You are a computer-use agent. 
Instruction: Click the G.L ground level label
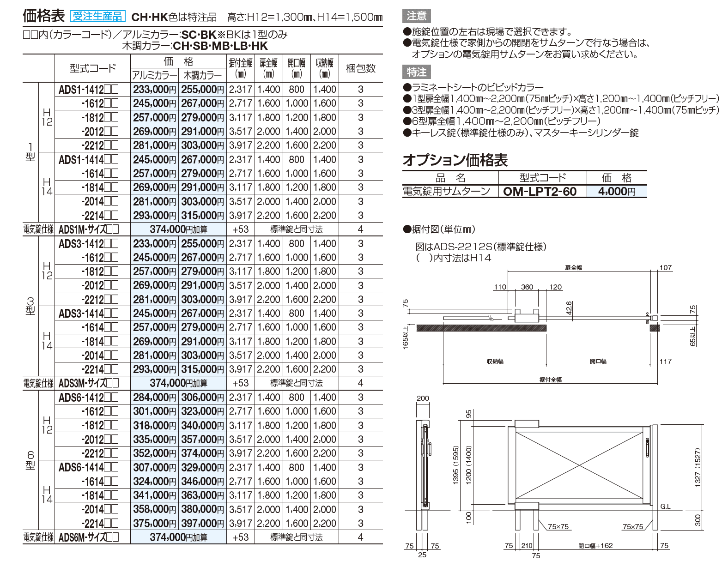(x=665, y=507)
